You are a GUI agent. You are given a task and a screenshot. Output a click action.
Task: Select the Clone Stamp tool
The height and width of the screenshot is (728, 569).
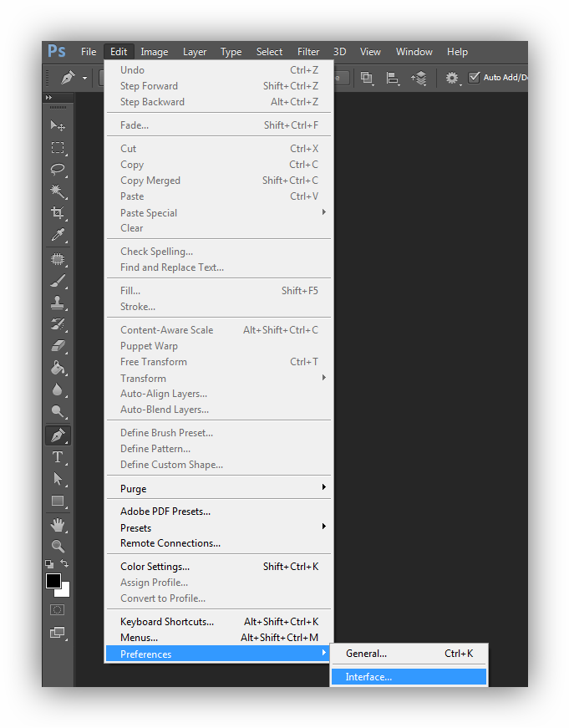pos(58,303)
